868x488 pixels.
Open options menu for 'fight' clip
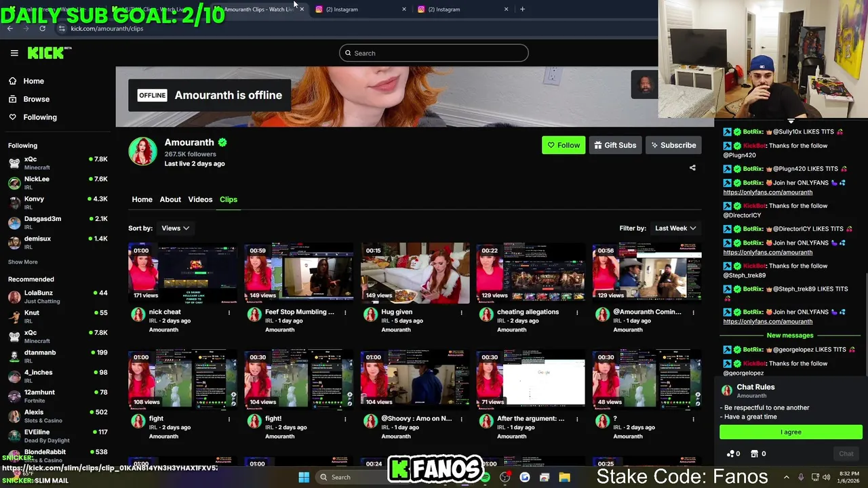[x=229, y=419]
